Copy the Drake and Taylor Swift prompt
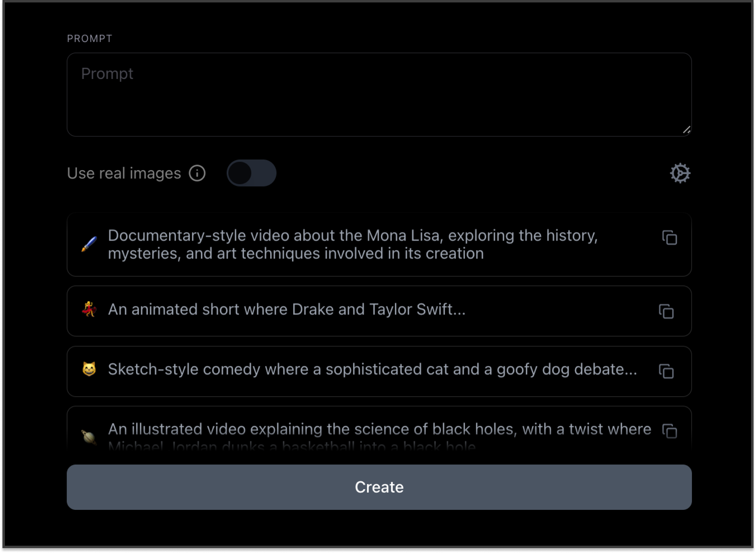 [x=666, y=311]
